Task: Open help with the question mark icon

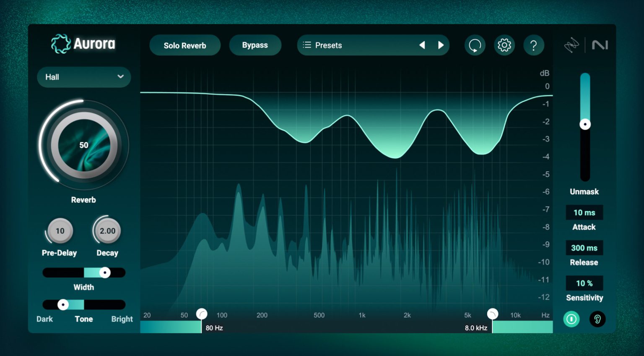Action: click(x=533, y=45)
